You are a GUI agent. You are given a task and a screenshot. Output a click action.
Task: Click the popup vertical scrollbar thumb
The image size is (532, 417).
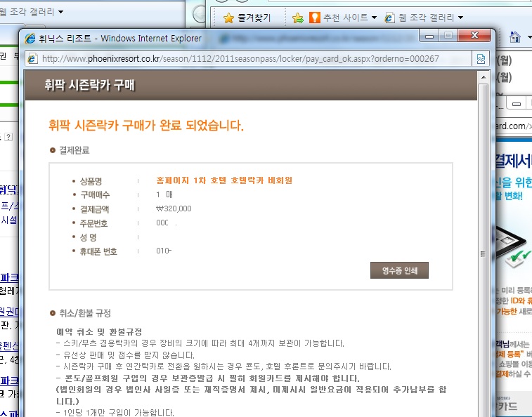tap(483, 253)
